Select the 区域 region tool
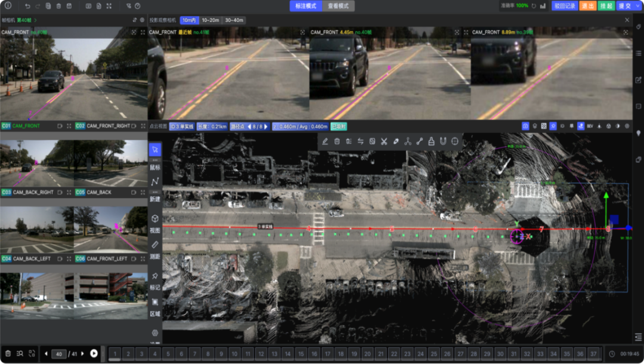 coord(155,306)
